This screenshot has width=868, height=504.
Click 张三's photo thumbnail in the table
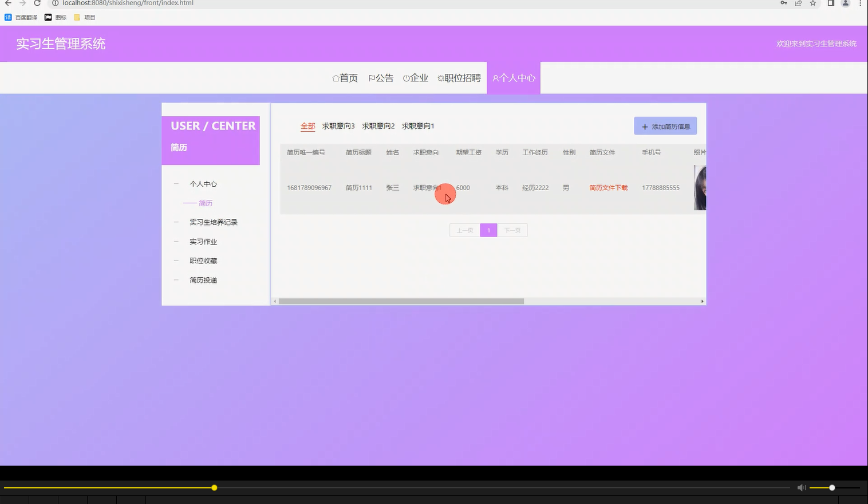[x=701, y=187]
